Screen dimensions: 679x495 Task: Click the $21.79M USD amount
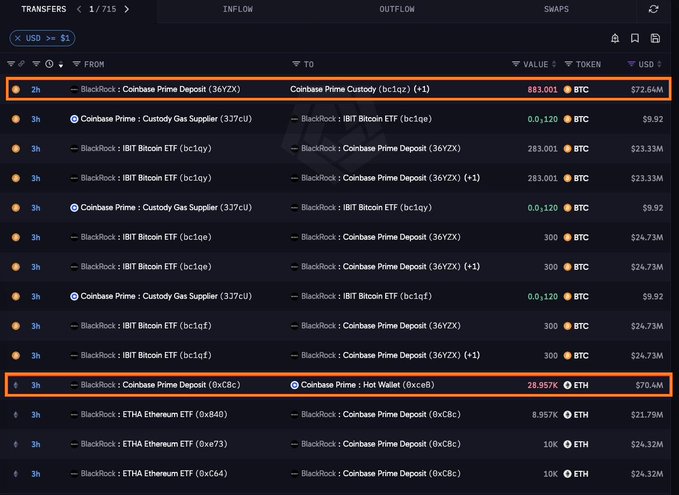[x=647, y=414]
